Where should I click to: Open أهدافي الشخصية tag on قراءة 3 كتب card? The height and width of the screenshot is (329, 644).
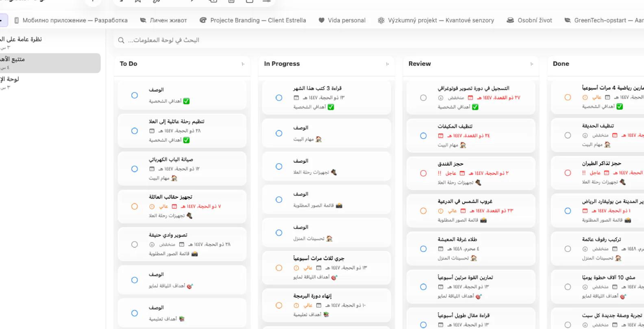313,107
